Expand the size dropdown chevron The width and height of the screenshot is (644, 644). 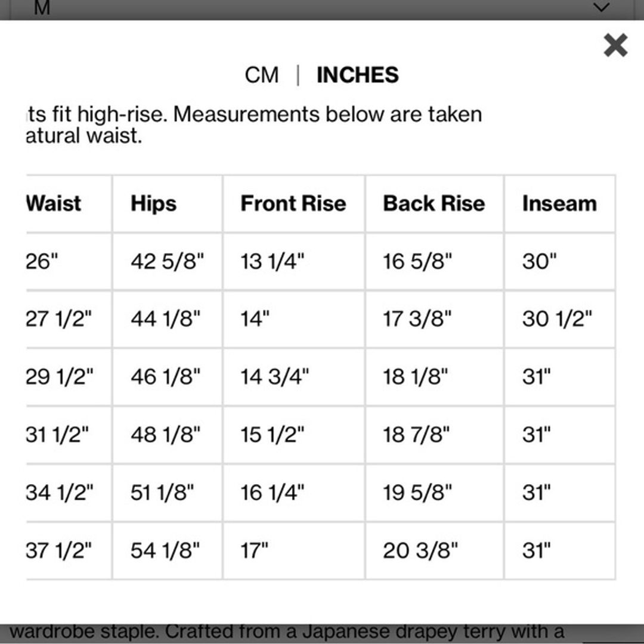(x=602, y=8)
